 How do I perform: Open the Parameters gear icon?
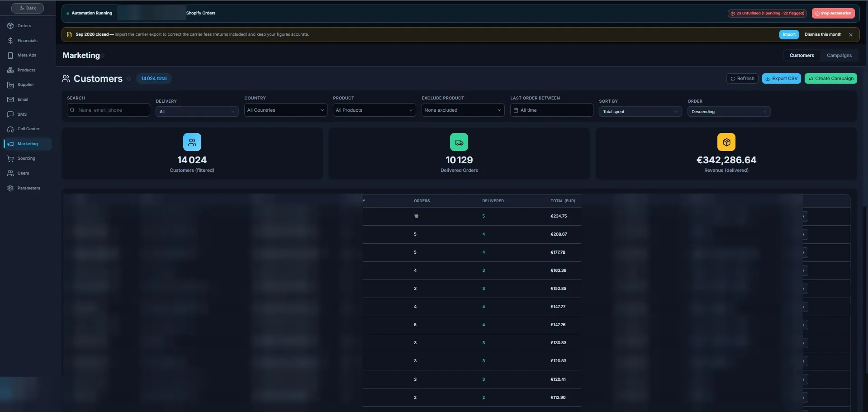click(10, 188)
